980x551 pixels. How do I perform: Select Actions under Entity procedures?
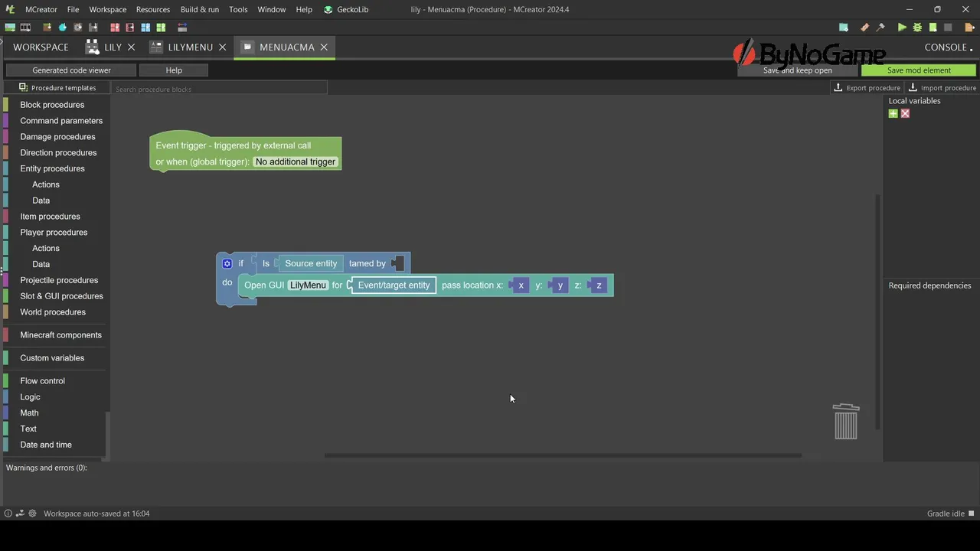(46, 184)
